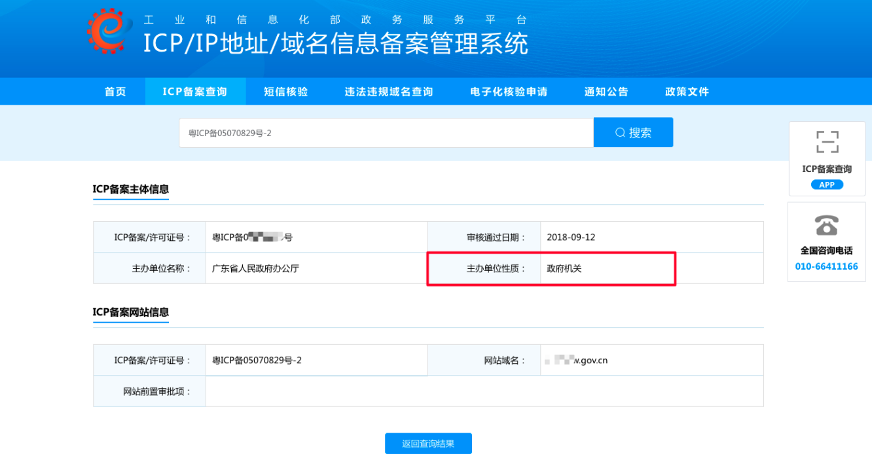Click the magnifier icon in 搜索 button

point(620,132)
